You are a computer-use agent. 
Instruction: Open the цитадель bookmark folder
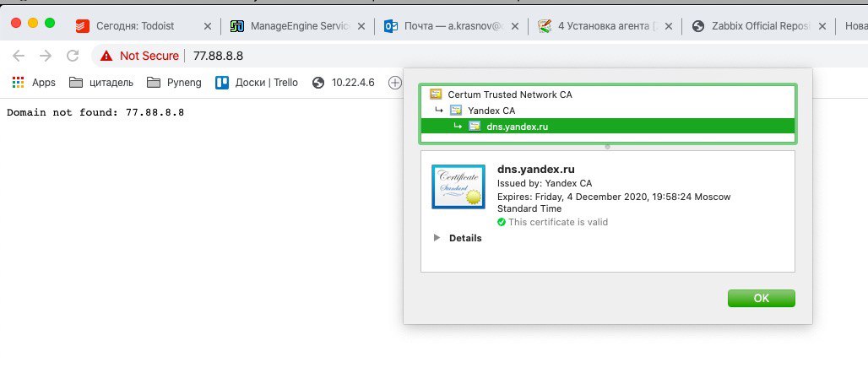[101, 83]
